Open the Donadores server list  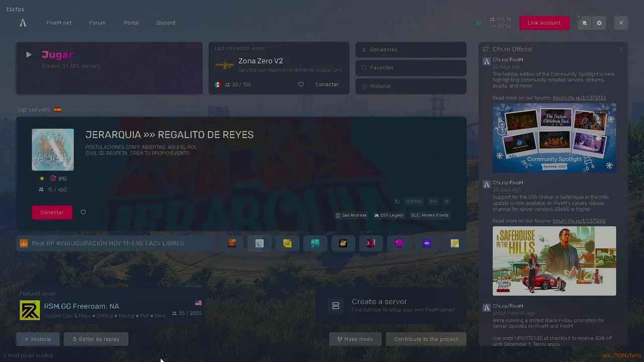[411, 50]
